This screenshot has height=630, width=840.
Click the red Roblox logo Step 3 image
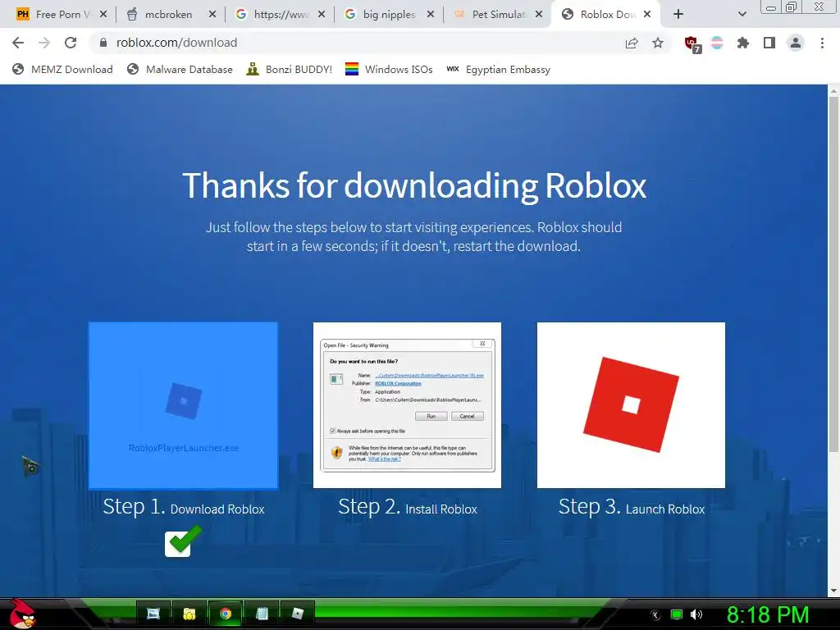coord(631,405)
